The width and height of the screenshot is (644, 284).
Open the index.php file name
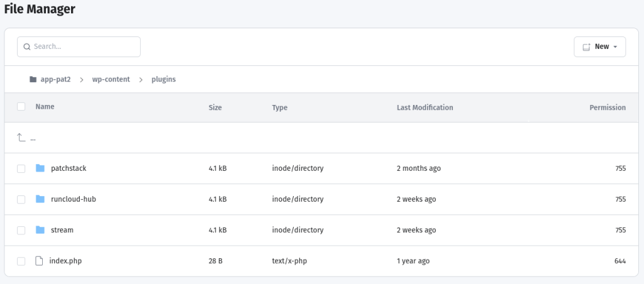65,261
